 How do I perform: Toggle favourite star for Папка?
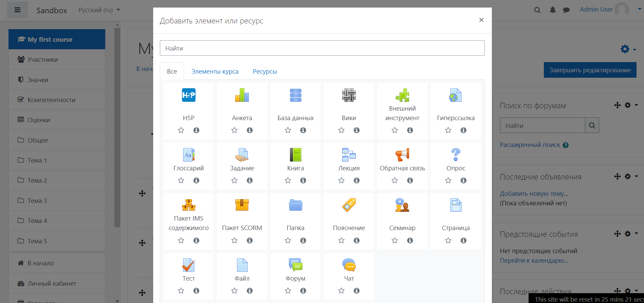(x=288, y=241)
